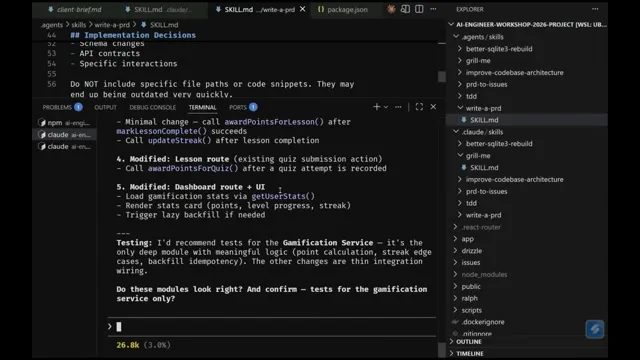
Task: Expand better-sqlite3-rebuild under .agents skills
Action: click(x=527, y=49)
